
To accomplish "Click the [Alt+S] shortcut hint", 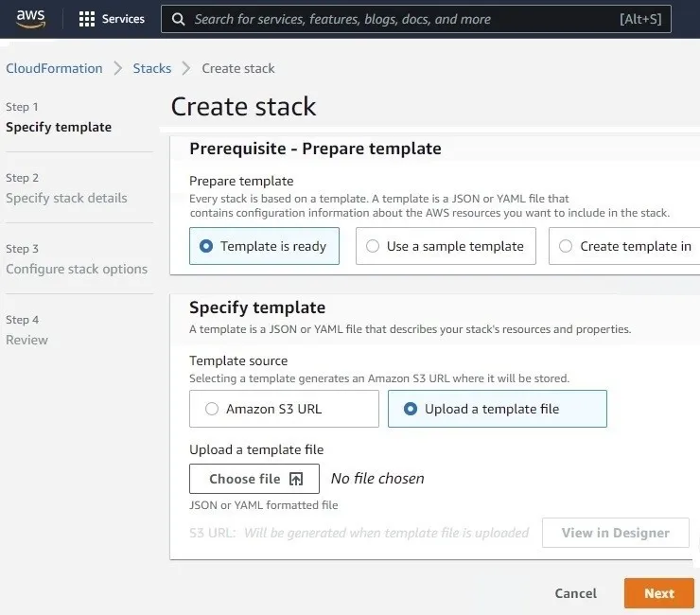I will [640, 19].
